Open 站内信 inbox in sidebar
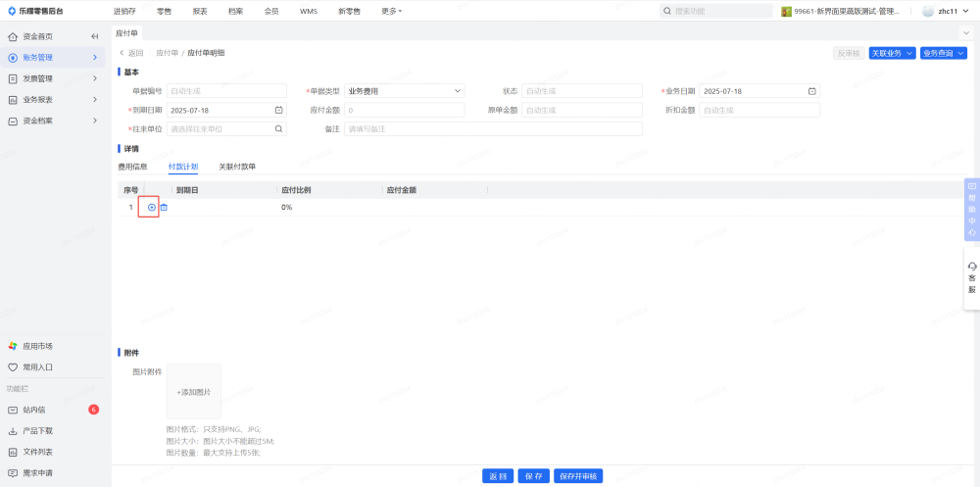Image resolution: width=980 pixels, height=487 pixels. [x=33, y=410]
